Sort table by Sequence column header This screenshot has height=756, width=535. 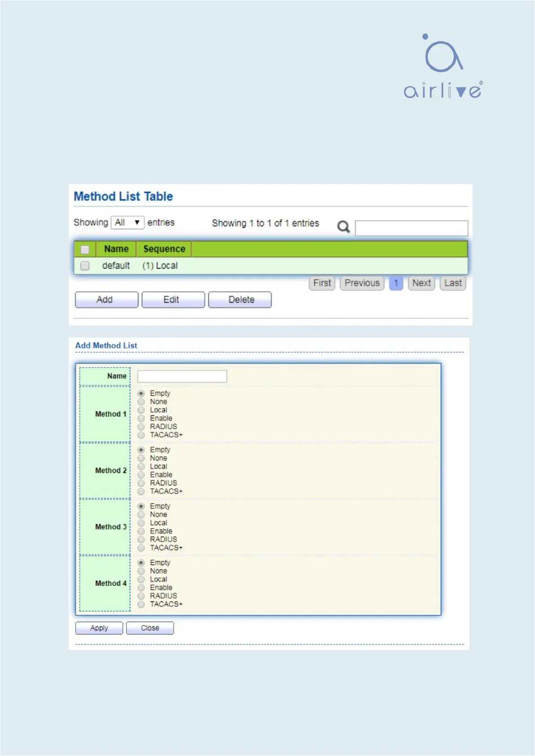pyautogui.click(x=164, y=249)
